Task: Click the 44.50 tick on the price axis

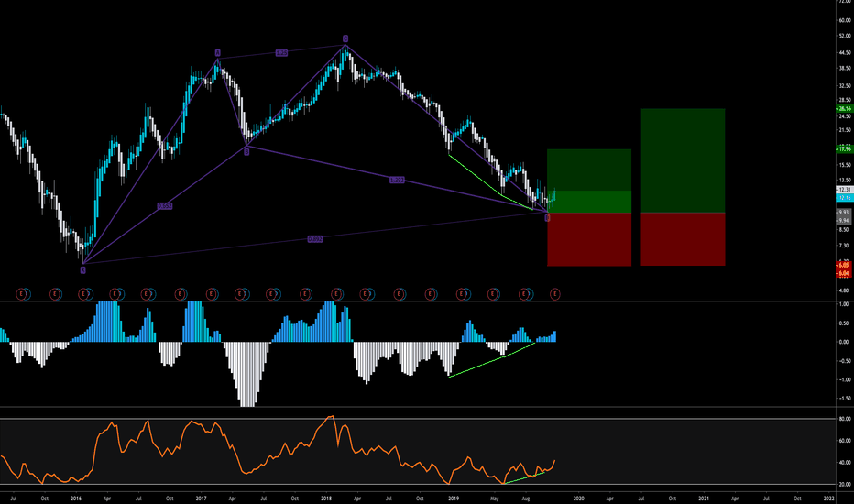Action: point(845,53)
